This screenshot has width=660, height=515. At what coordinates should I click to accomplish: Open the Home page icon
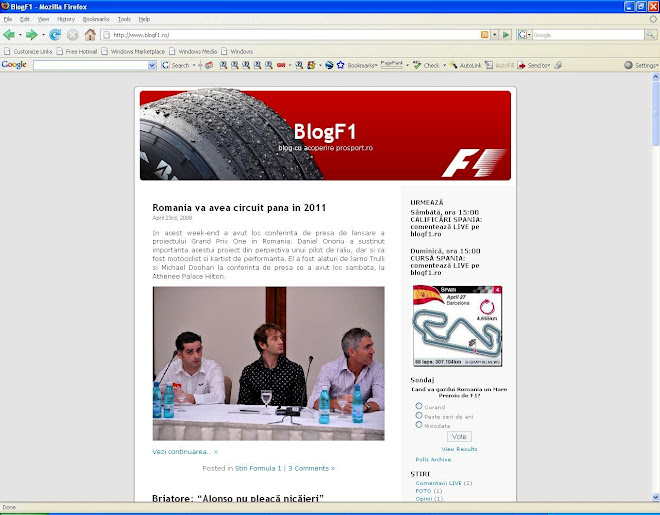coord(90,35)
